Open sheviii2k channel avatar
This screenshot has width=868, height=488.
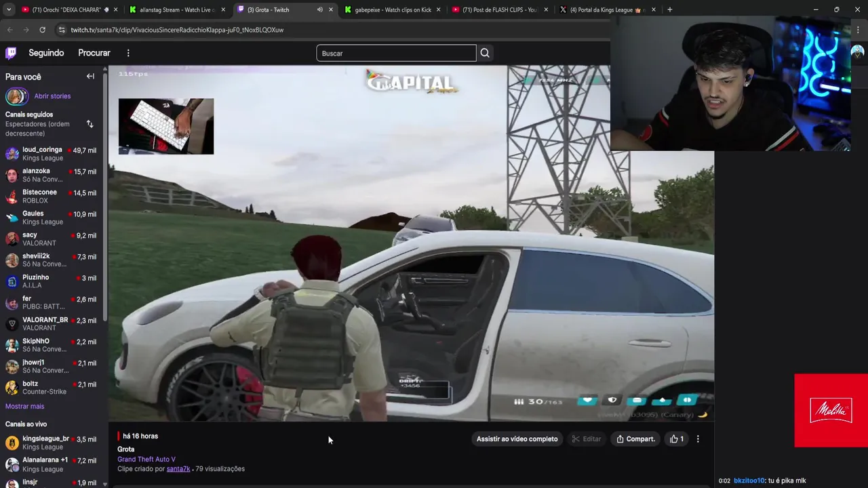coord(12,260)
